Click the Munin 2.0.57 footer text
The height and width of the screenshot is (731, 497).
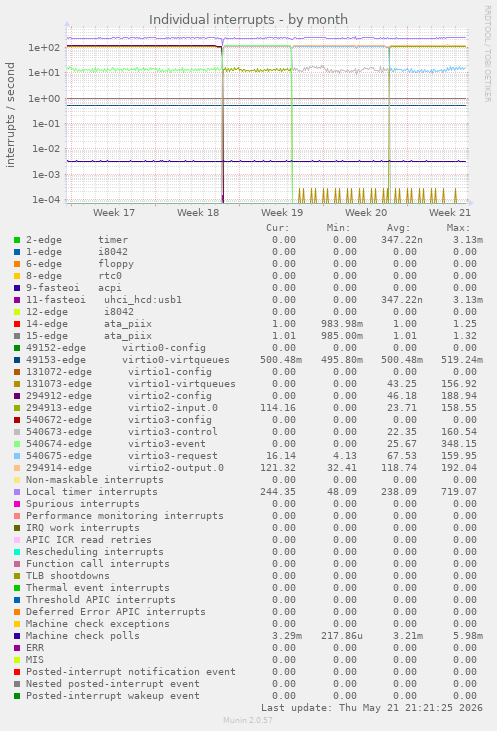tap(248, 720)
